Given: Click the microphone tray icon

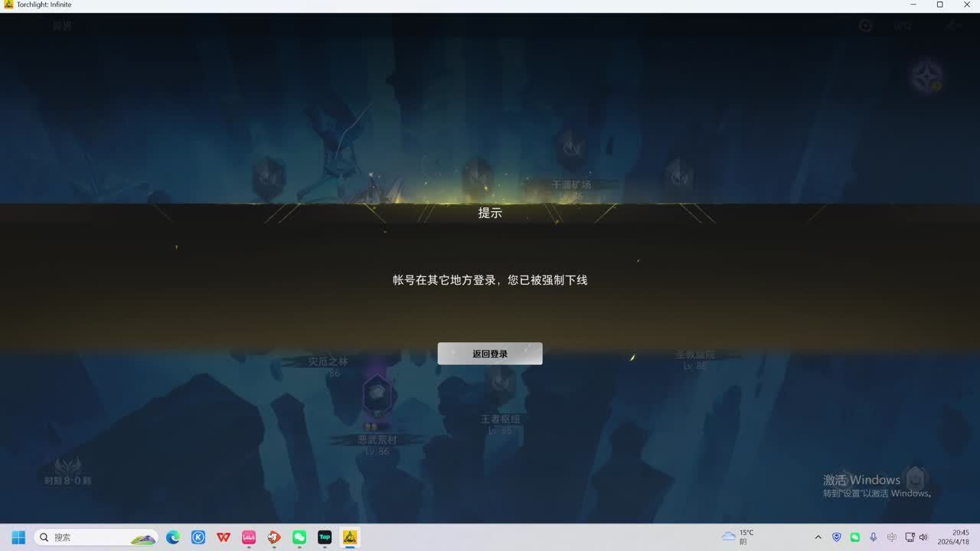Looking at the screenshot, I should [x=874, y=537].
